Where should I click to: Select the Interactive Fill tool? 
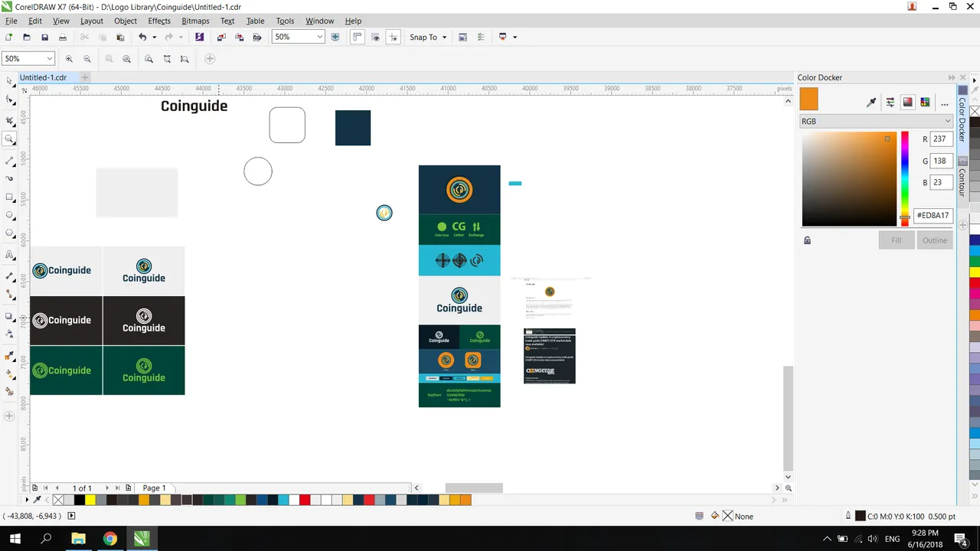click(9, 374)
